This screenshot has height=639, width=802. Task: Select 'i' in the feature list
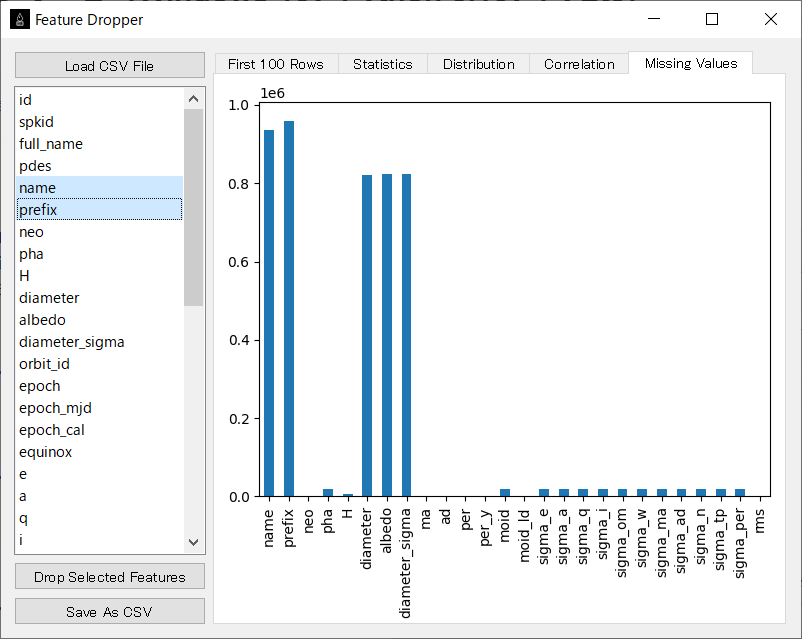[x=100, y=540]
